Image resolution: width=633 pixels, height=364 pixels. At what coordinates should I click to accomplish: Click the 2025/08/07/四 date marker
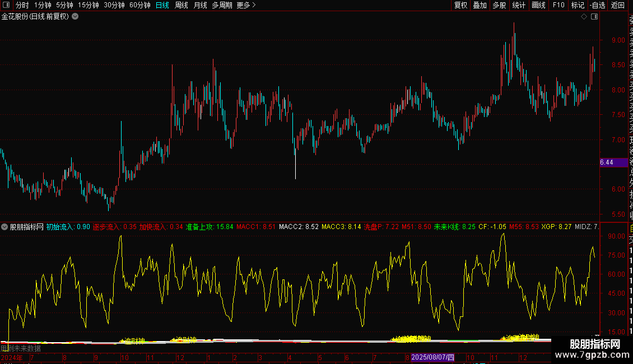[433, 357]
